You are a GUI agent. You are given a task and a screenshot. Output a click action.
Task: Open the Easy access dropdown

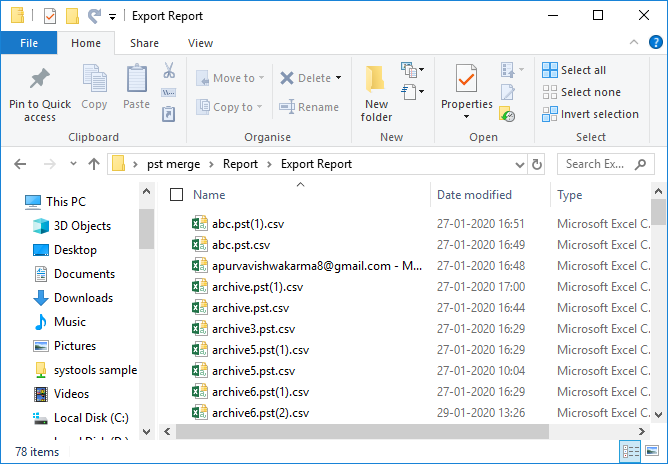[x=412, y=92]
